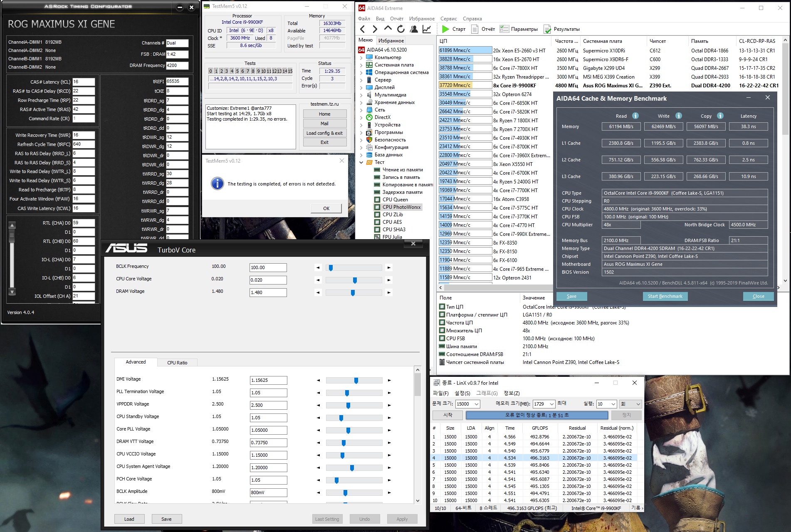Click the DRAM Voltage slider in TurboV
The width and height of the screenshot is (791, 532).
(353, 292)
